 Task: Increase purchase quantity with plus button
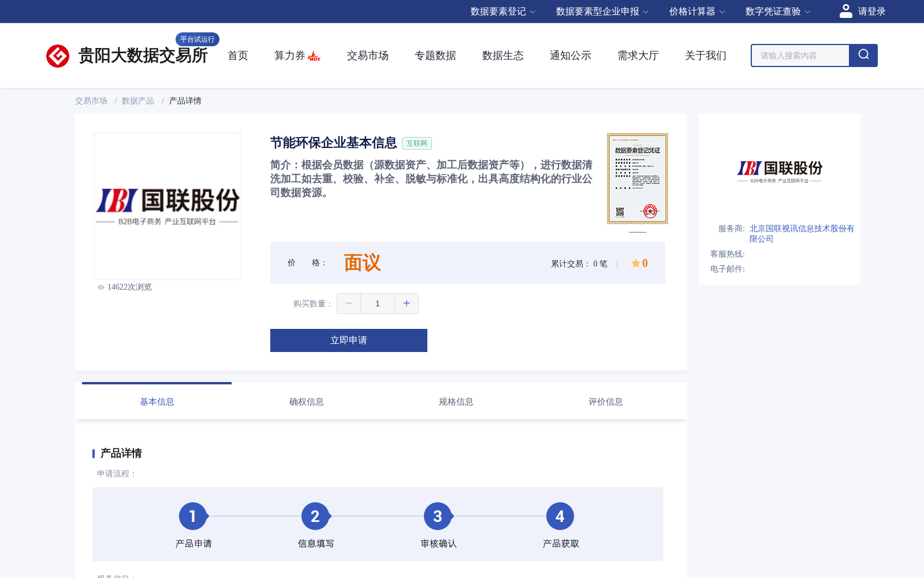click(407, 303)
